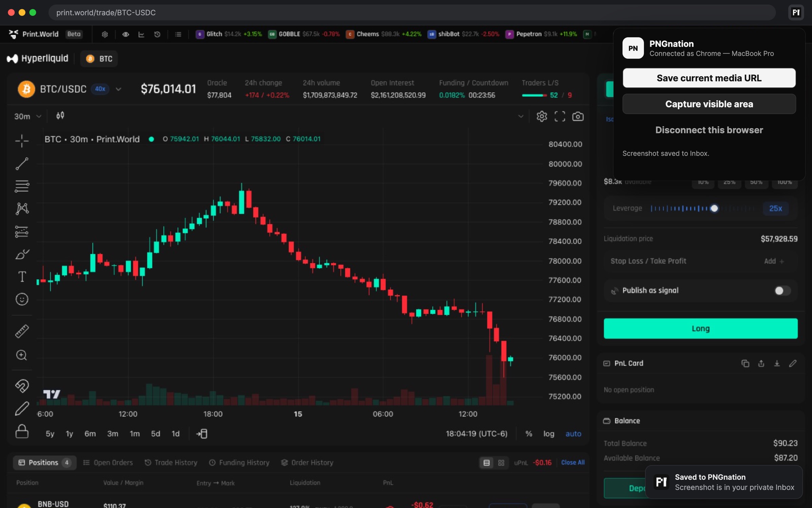The width and height of the screenshot is (812, 508).
Task: Open the timezone menu showing UTC-6
Action: (x=476, y=434)
